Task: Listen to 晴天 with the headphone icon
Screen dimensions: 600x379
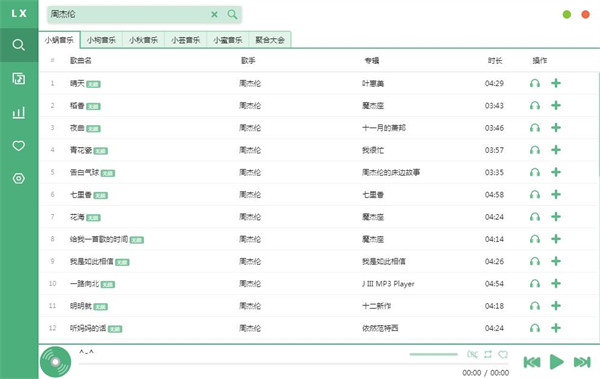Action: tap(535, 83)
